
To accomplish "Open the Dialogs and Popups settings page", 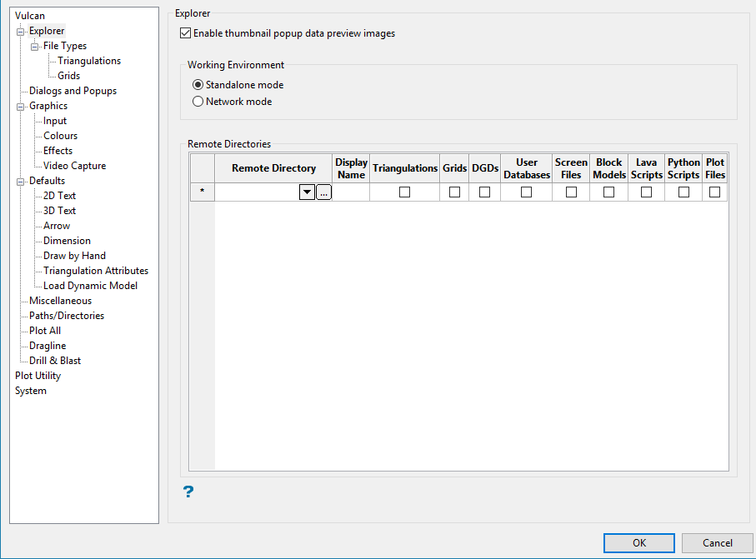I will coord(73,91).
